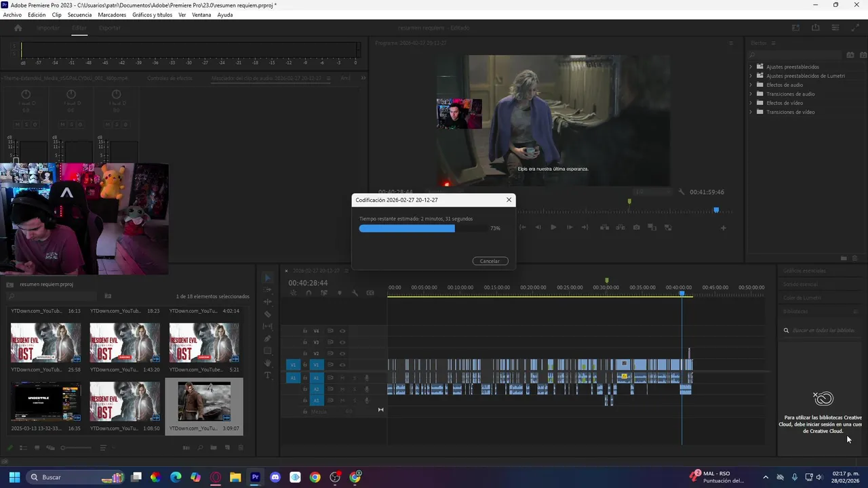
Task: Open Ventana menu
Action: (x=201, y=14)
